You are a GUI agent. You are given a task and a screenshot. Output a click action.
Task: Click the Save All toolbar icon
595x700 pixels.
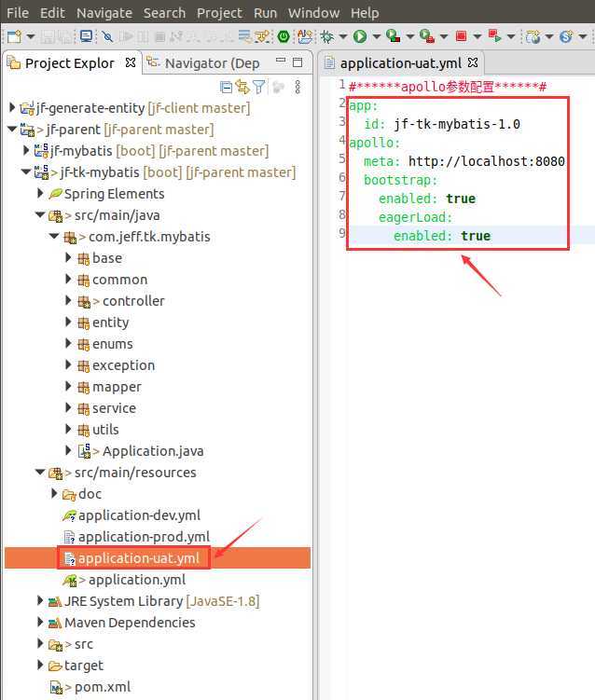click(63, 36)
